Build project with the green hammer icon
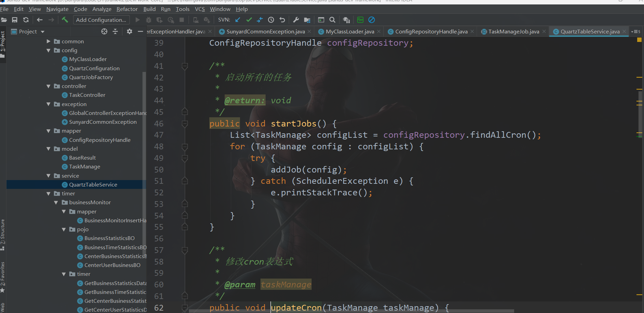Viewport: 644px width, 313px height. point(65,20)
